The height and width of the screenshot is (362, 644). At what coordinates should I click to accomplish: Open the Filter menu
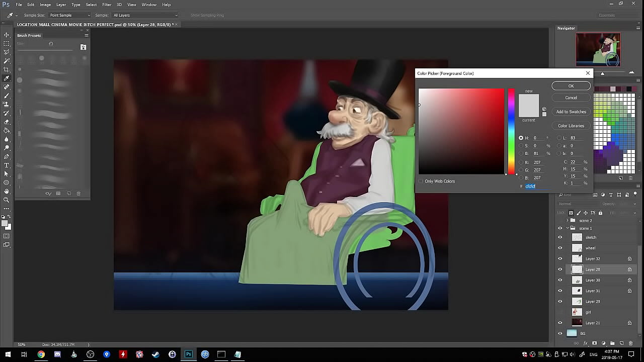point(107,5)
